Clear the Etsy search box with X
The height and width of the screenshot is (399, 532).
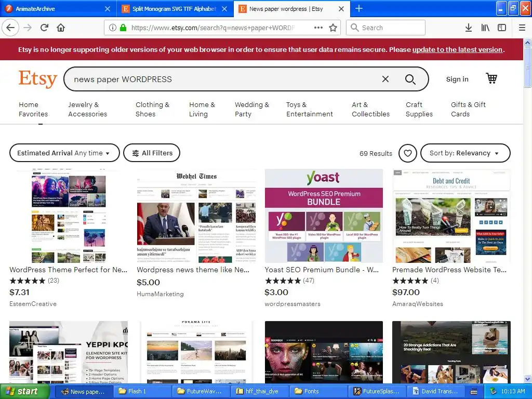point(385,79)
